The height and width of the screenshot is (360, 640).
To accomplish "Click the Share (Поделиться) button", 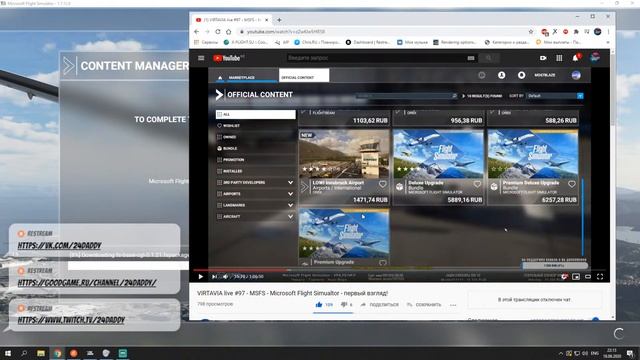I will click(379, 304).
